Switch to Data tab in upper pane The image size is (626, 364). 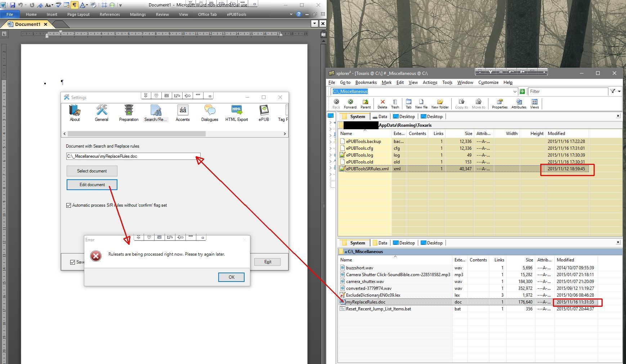click(x=380, y=117)
